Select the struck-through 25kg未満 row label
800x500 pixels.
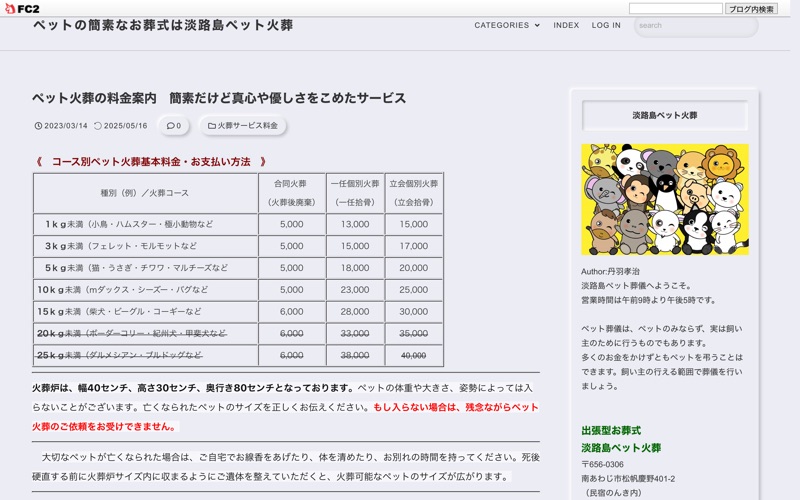click(119, 355)
